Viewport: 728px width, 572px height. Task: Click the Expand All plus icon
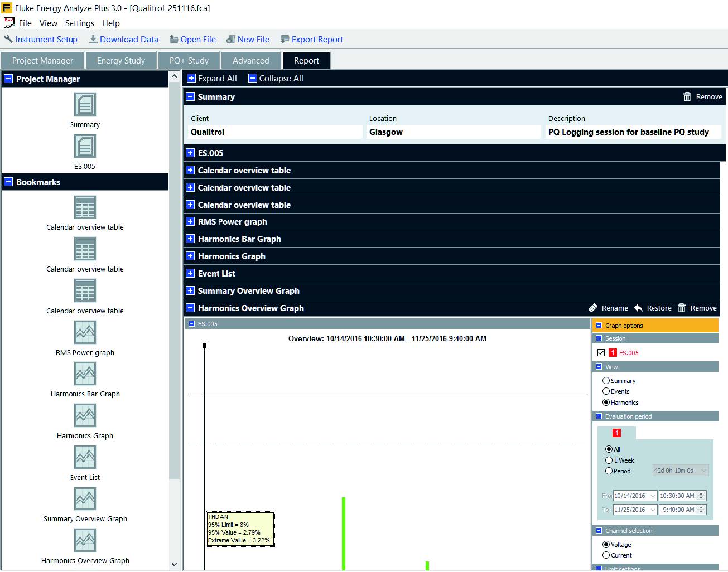(x=191, y=78)
